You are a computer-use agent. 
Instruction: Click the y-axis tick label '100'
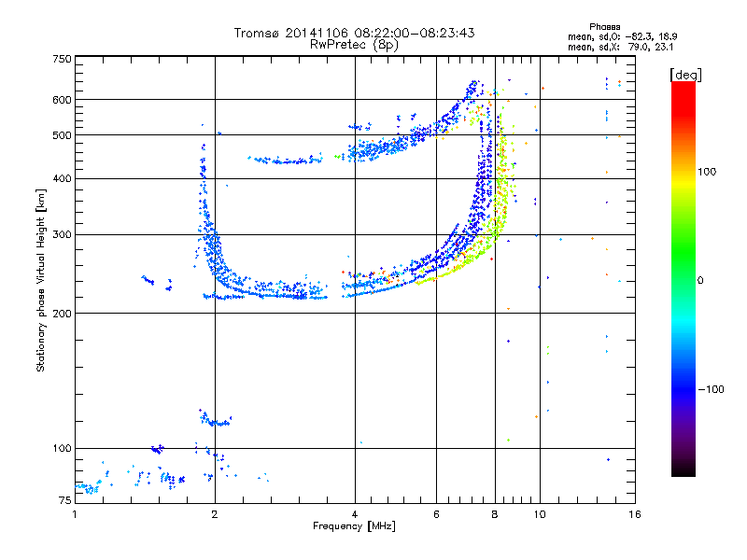click(62, 448)
